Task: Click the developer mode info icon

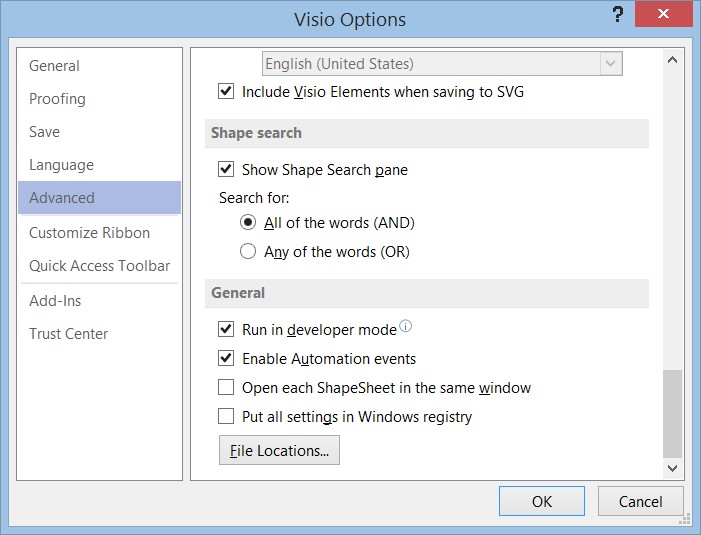Action: click(405, 326)
